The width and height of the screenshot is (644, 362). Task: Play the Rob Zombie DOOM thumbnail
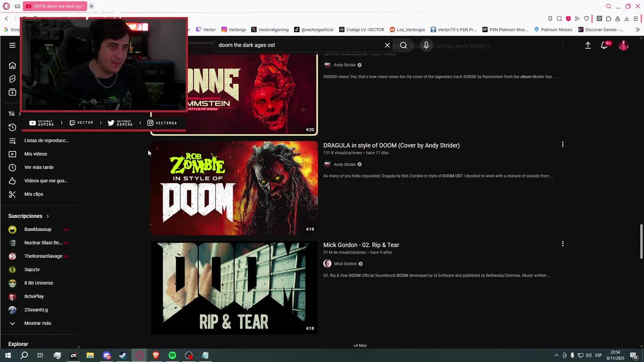click(x=234, y=188)
